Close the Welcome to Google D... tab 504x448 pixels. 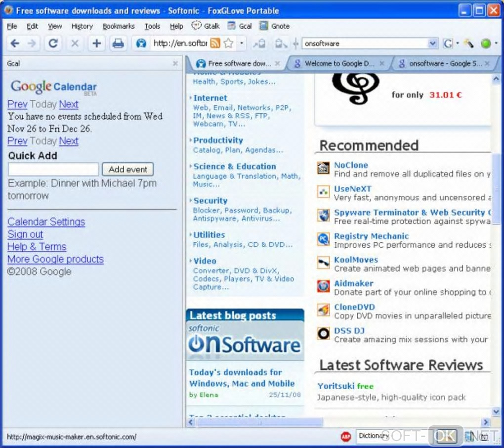382,63
